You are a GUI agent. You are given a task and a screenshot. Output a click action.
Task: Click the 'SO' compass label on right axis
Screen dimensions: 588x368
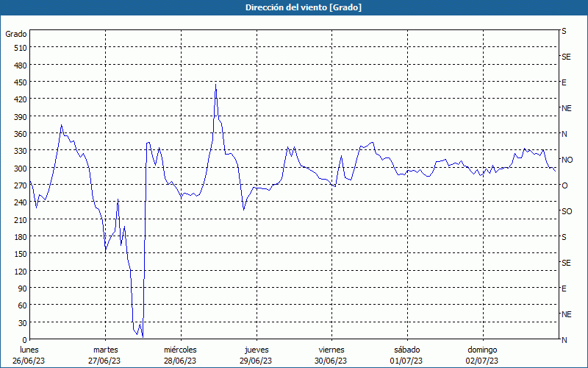pyautogui.click(x=567, y=212)
